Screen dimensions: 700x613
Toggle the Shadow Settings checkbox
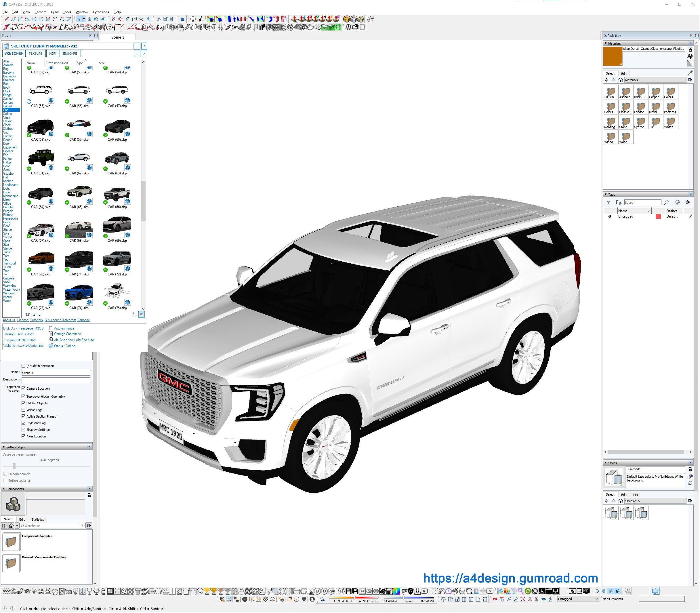[24, 430]
